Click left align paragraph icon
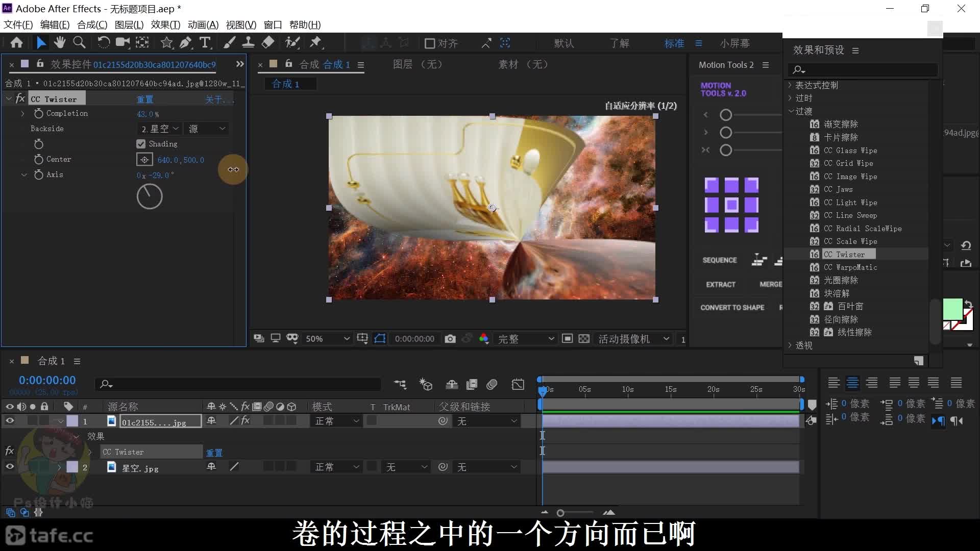The height and width of the screenshot is (551, 980). pos(834,383)
